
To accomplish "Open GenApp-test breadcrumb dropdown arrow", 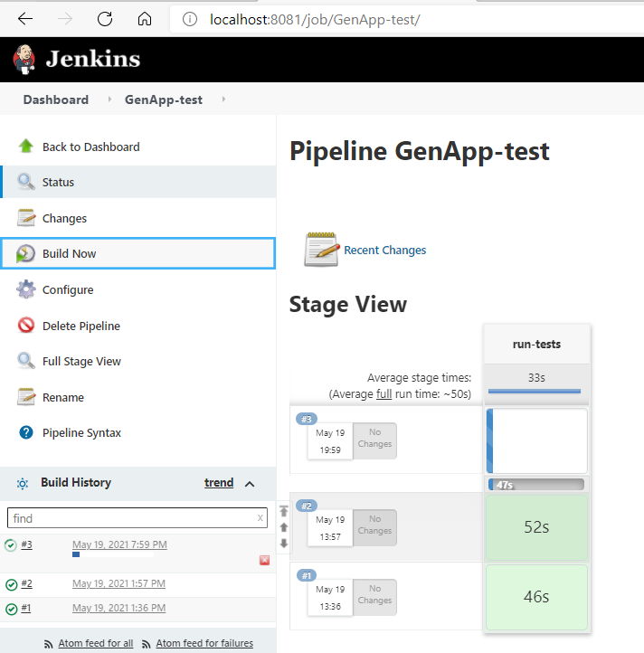I will tap(223, 99).
